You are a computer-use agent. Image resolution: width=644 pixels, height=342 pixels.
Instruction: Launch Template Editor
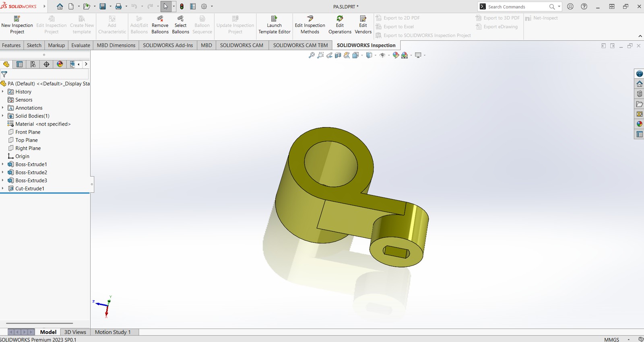click(x=274, y=25)
